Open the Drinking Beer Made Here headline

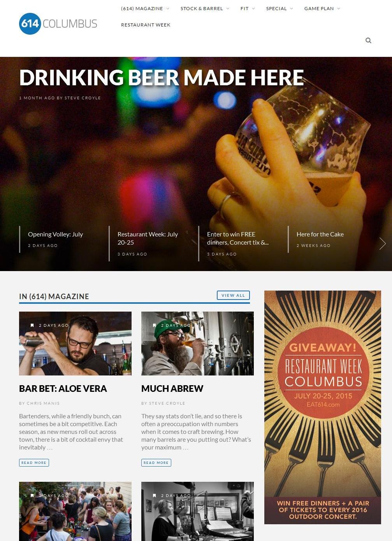[161, 78]
